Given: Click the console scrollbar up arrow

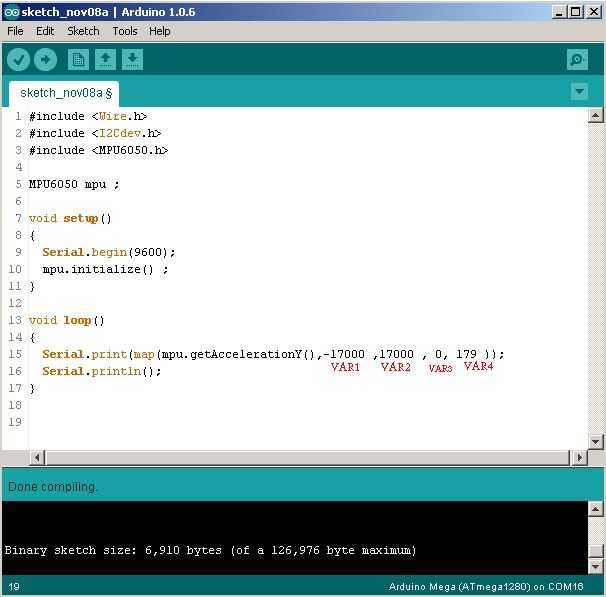Looking at the screenshot, I should pos(595,509).
